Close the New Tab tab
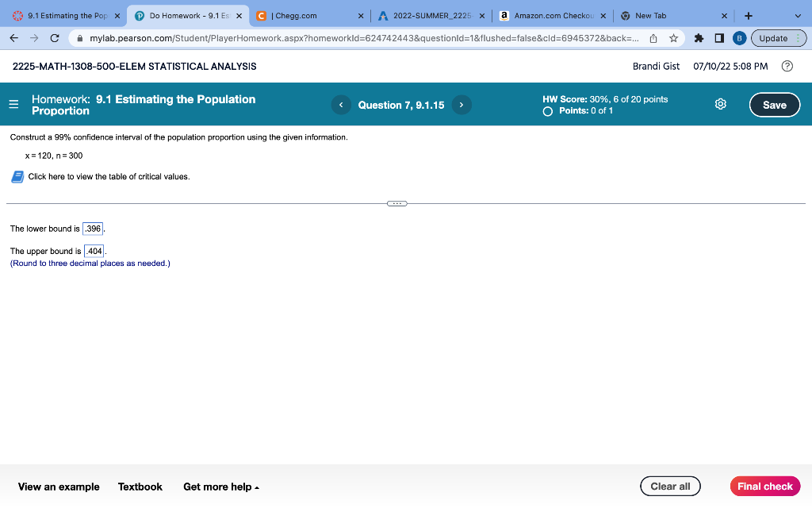The image size is (812, 508). (x=725, y=16)
